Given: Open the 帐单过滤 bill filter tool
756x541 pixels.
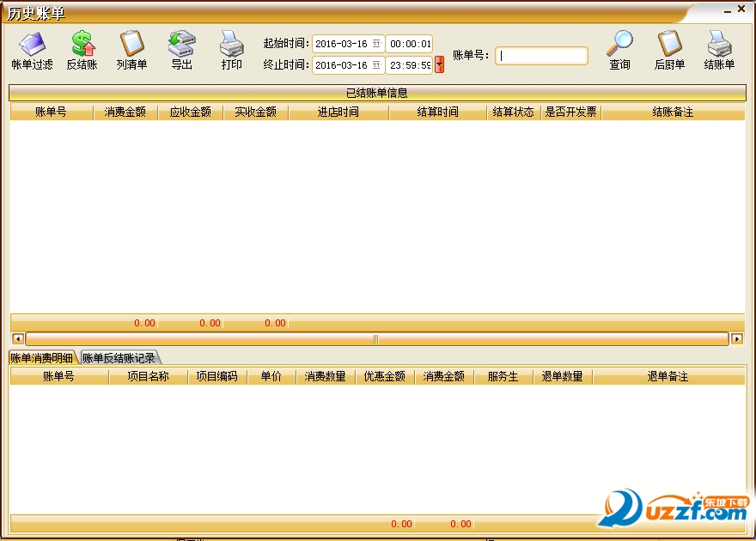Looking at the screenshot, I should pyautogui.click(x=32, y=50).
